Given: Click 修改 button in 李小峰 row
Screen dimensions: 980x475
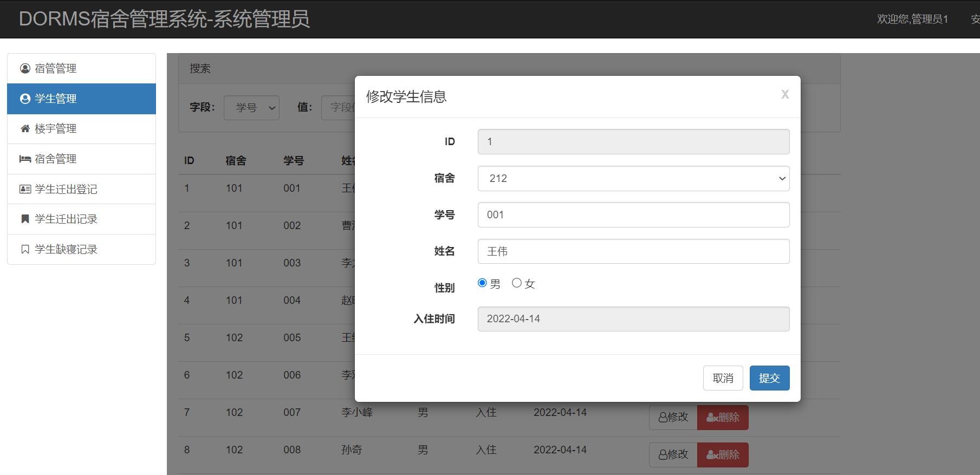Looking at the screenshot, I should (x=673, y=418).
